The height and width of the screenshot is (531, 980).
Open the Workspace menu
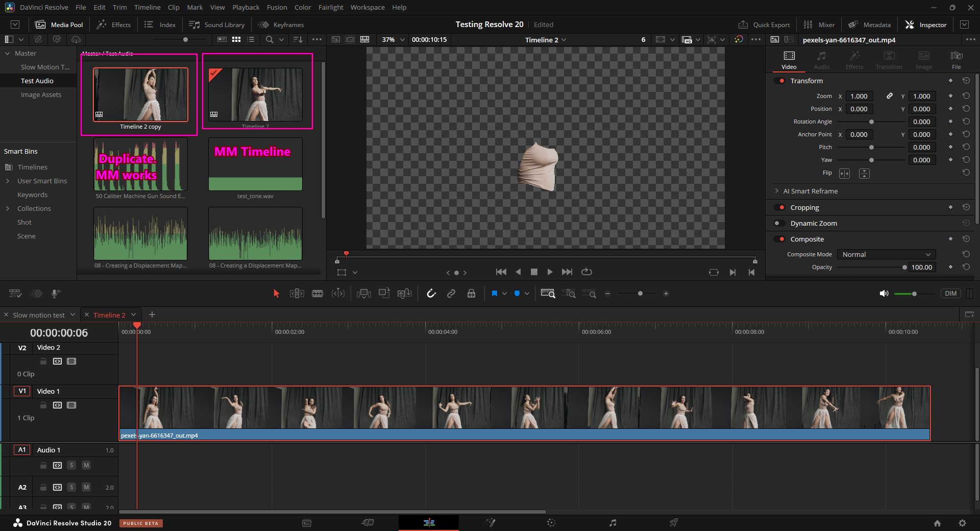coord(367,7)
